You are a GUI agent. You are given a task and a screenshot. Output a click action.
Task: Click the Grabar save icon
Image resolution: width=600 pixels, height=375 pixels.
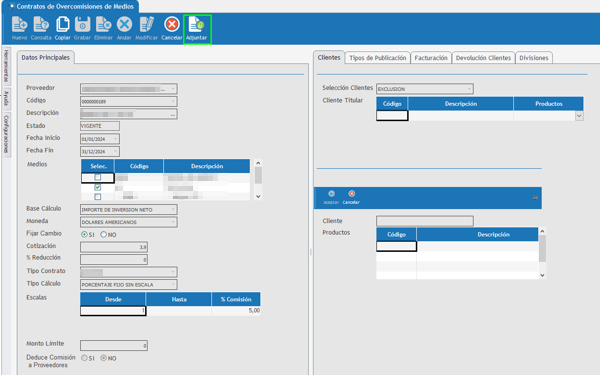pyautogui.click(x=82, y=28)
